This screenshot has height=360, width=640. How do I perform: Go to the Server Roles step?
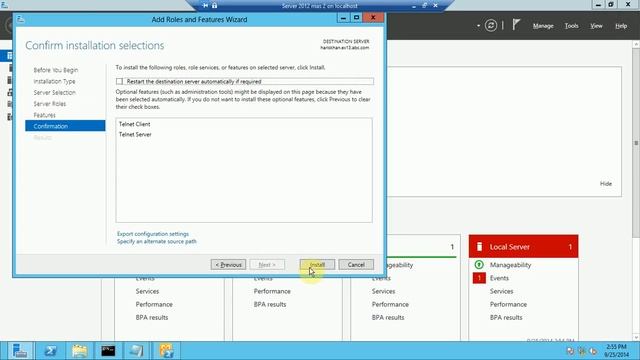49,104
